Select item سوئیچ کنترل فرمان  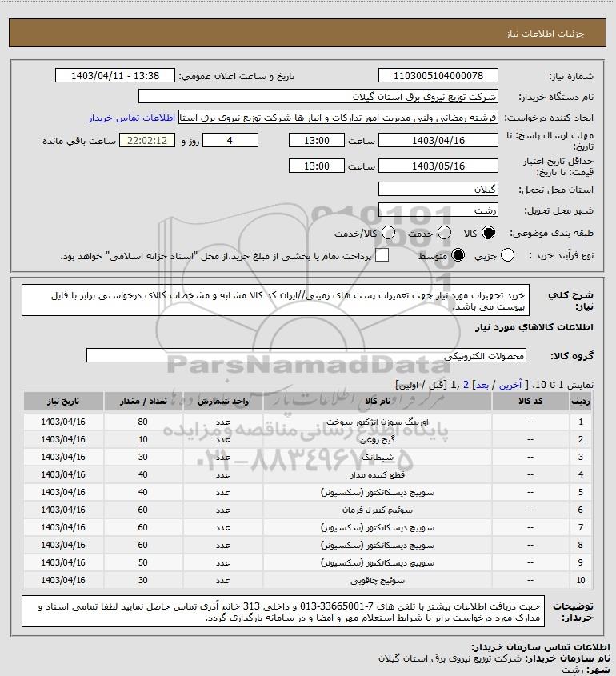coord(377,510)
